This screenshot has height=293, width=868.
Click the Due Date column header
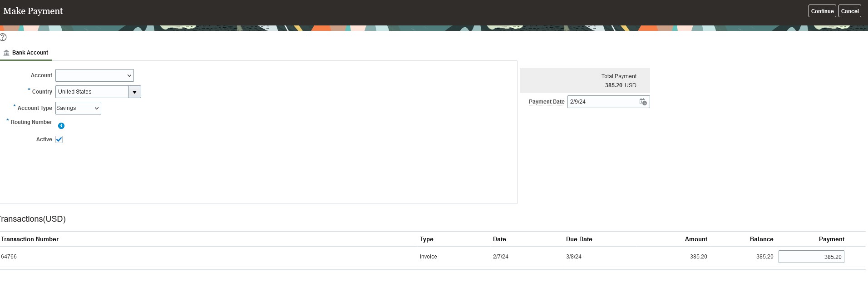coord(579,239)
